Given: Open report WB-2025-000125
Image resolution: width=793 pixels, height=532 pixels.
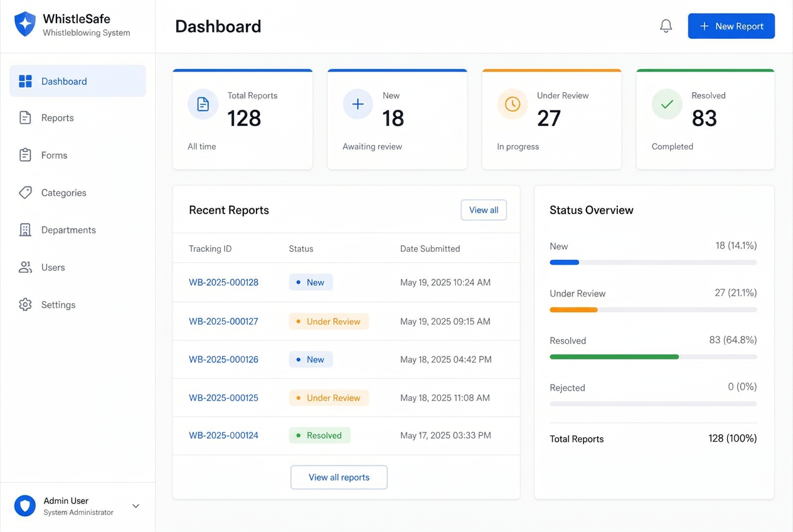Looking at the screenshot, I should [223, 398].
